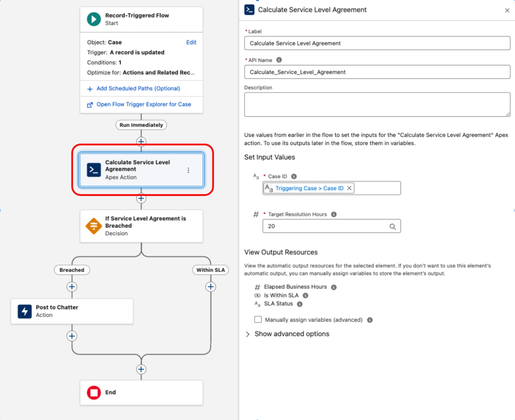Click Edit link in Start element
Image resolution: width=515 pixels, height=420 pixels.
click(191, 42)
